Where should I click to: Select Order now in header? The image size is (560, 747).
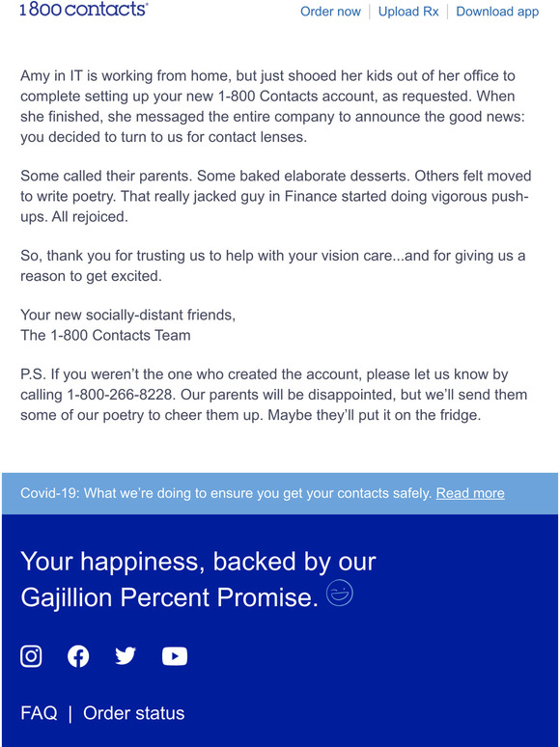coord(330,12)
